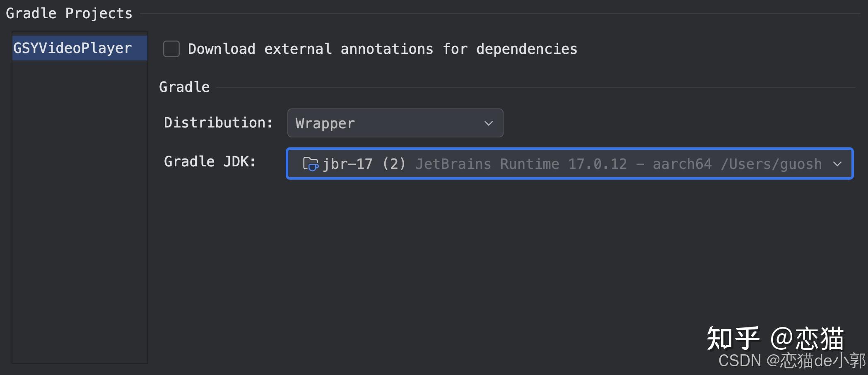
Task: Open the jbr-17 JDK dropdown arrow
Action: pos(838,163)
